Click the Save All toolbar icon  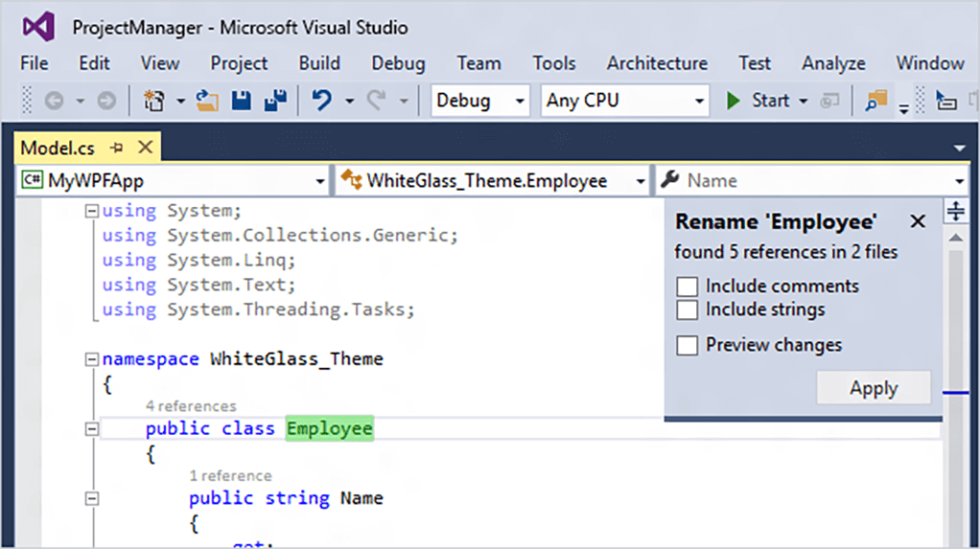point(276,101)
